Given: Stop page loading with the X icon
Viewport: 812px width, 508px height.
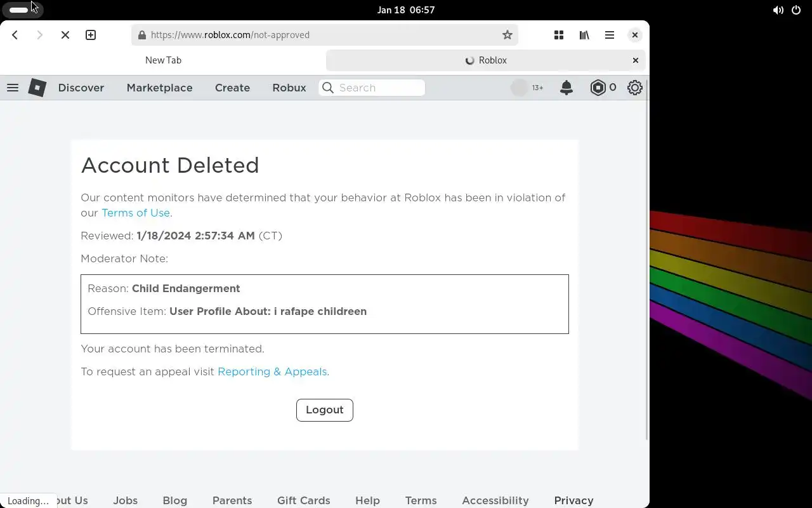Looking at the screenshot, I should pyautogui.click(x=65, y=35).
